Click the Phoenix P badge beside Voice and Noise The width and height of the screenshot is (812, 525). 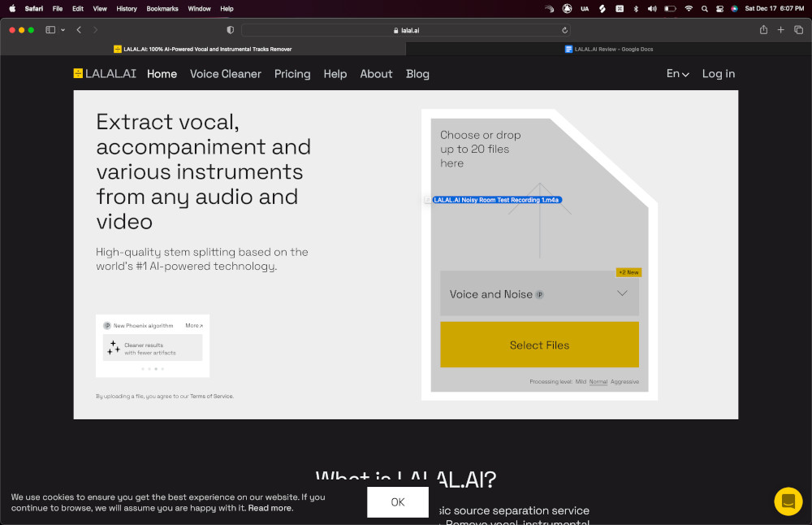tap(540, 294)
